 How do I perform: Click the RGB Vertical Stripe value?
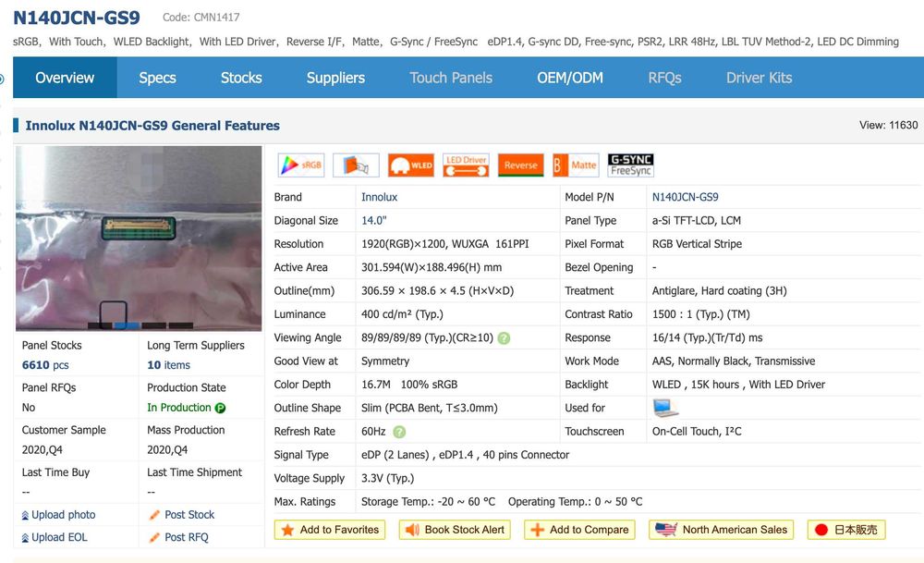point(697,243)
